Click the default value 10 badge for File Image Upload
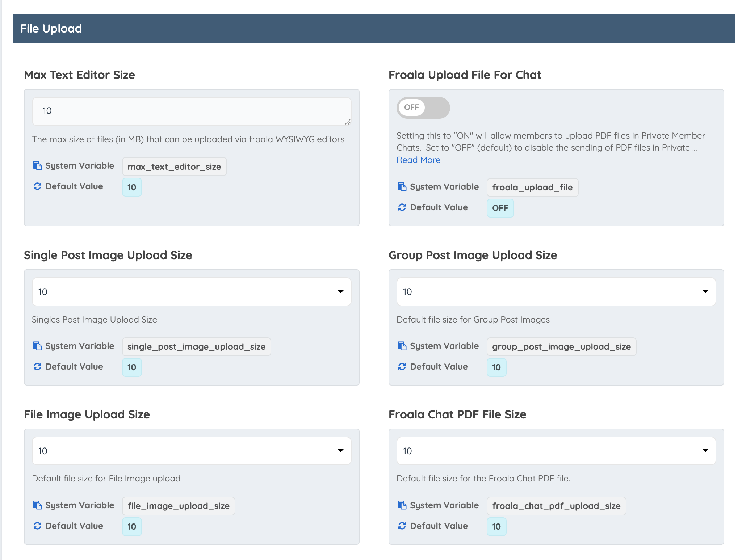The width and height of the screenshot is (742, 560). (x=132, y=527)
